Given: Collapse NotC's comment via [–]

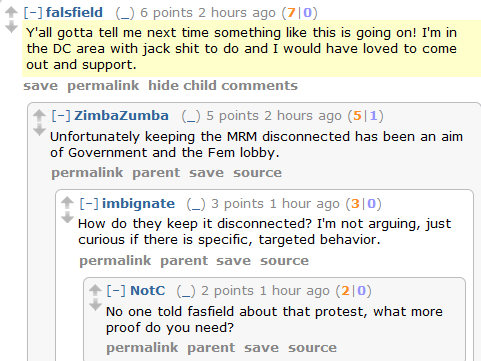Looking at the screenshot, I should click(116, 291).
